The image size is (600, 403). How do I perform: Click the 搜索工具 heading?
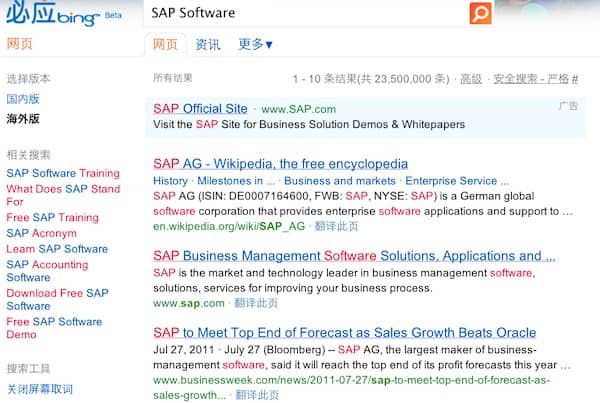point(28,369)
